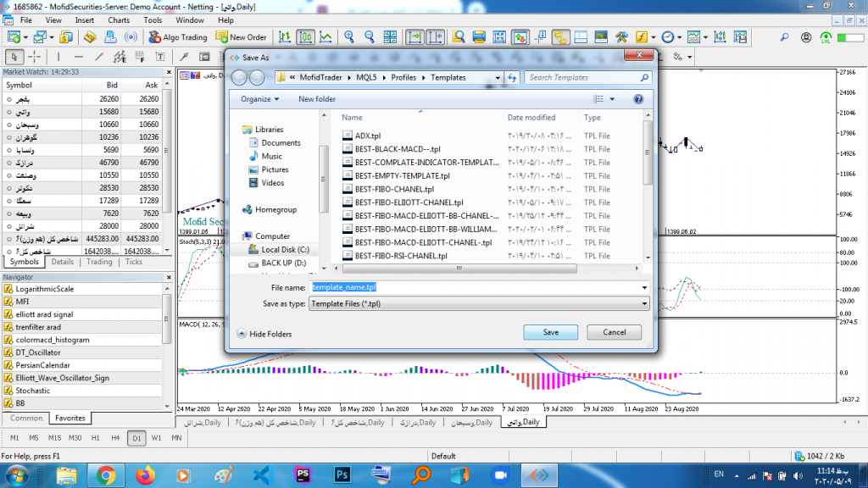Click the zoom in magnifier icon

348,37
